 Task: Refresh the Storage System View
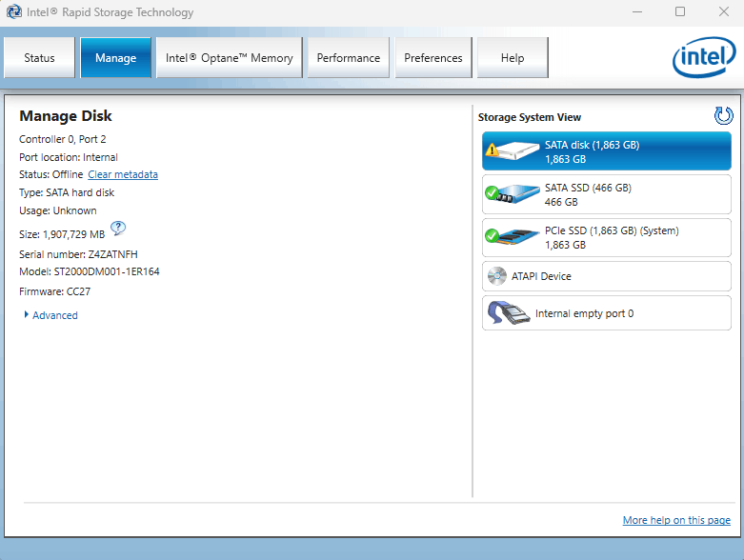723,115
